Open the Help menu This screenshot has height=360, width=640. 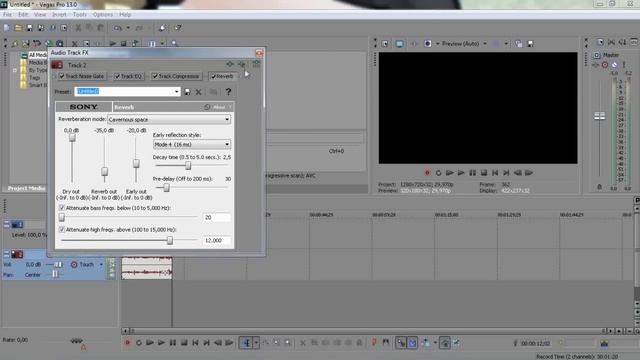tap(125, 14)
